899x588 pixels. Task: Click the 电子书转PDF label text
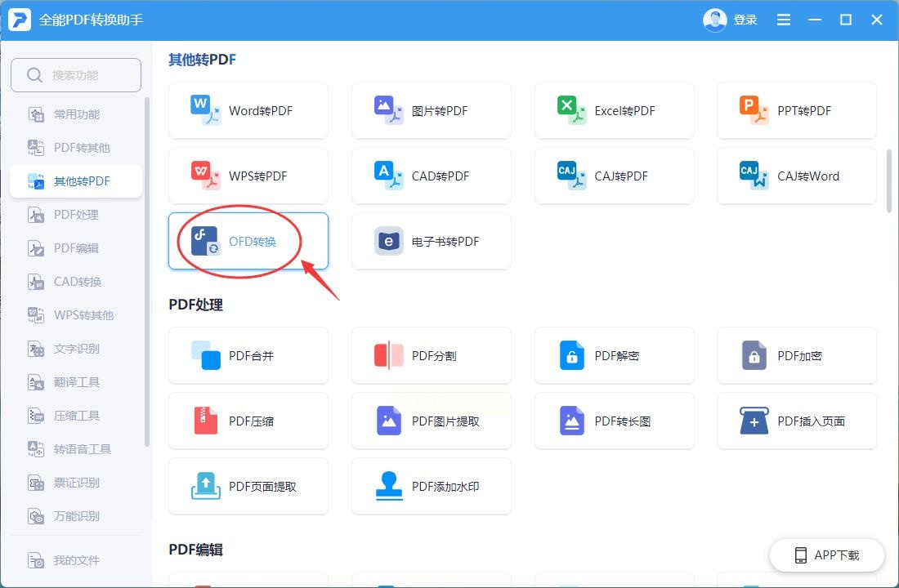[445, 241]
